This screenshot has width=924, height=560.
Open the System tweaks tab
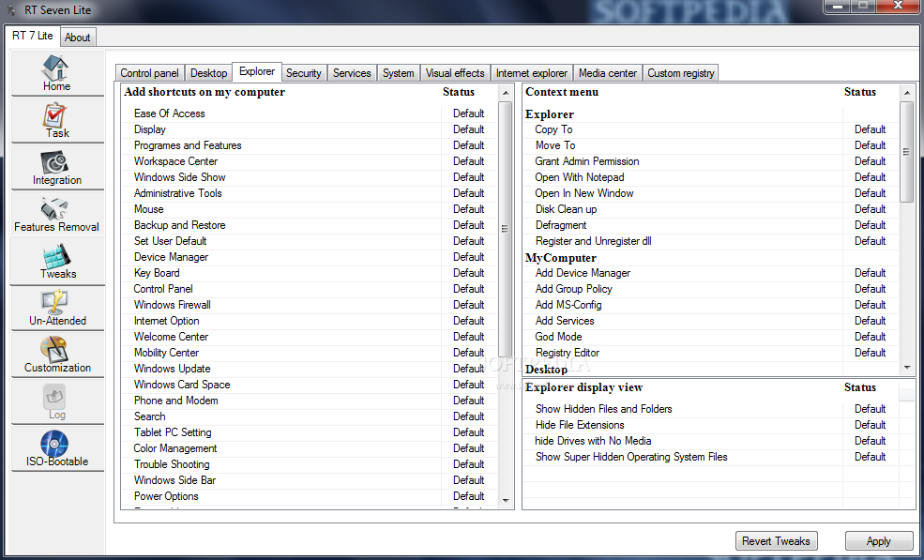pyautogui.click(x=399, y=72)
